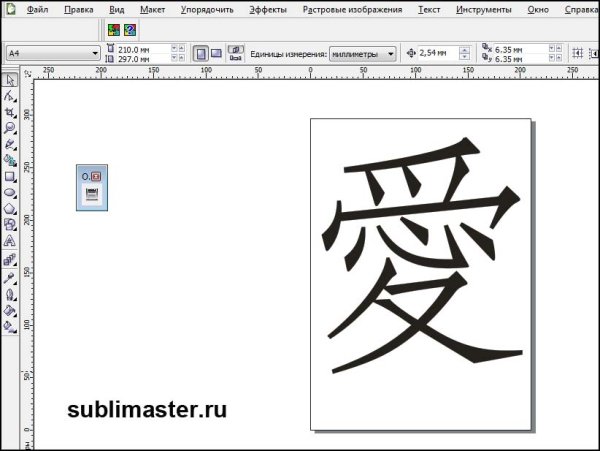Viewport: 600px width, 451px height.
Task: Select the Crop tool
Action: [x=10, y=113]
